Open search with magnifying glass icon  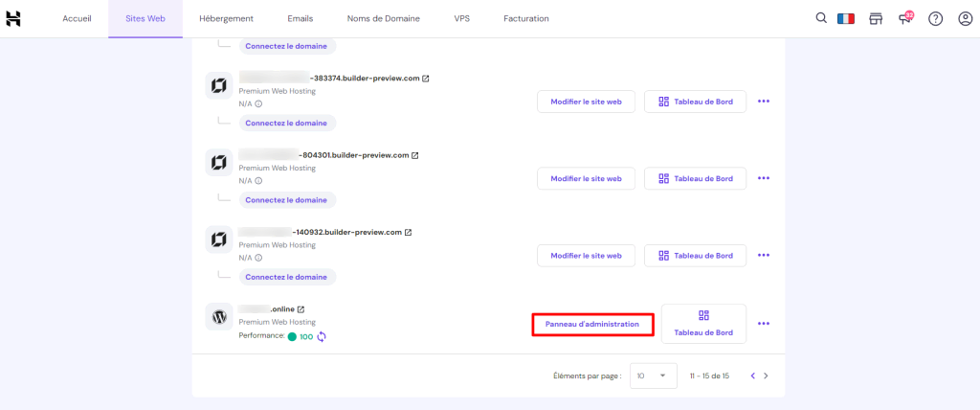[821, 18]
